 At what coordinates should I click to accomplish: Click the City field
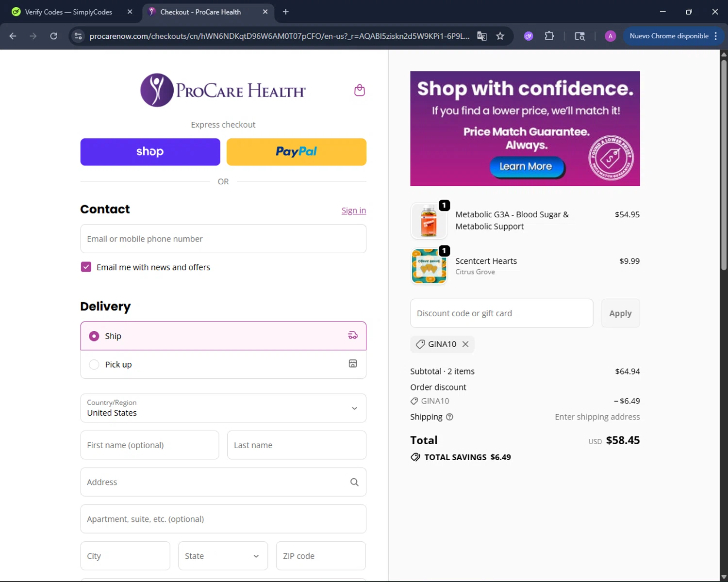[125, 556]
